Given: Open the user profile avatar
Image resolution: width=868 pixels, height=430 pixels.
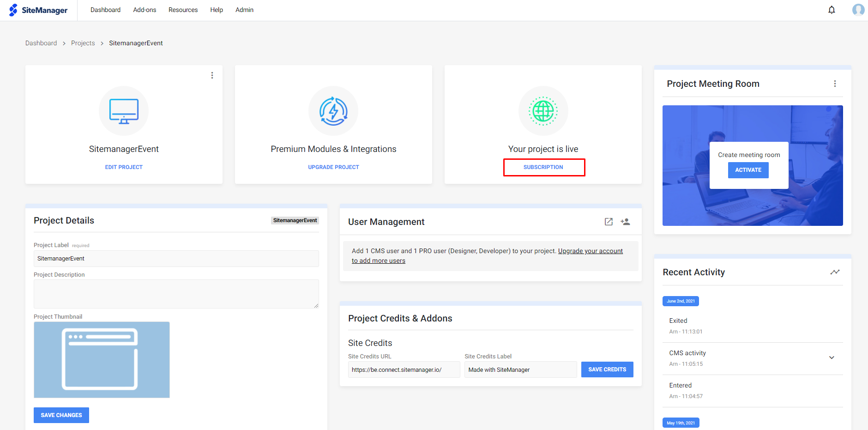Looking at the screenshot, I should 858,10.
